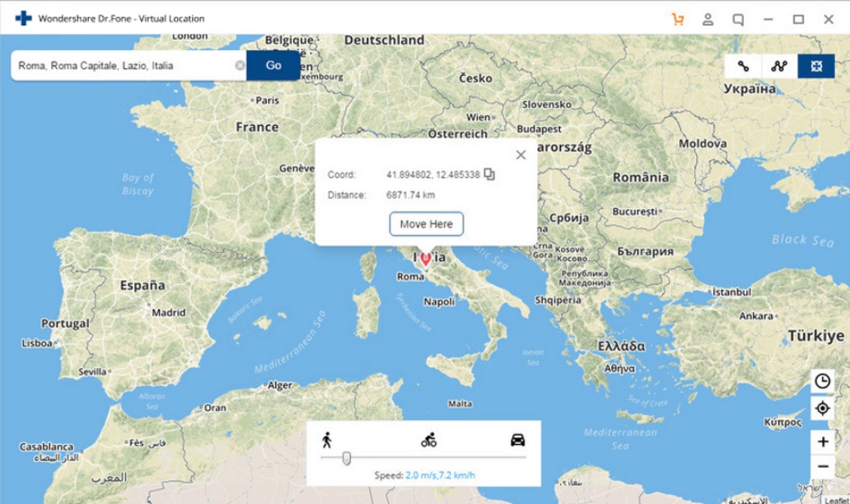Close the coordinate popup
The width and height of the screenshot is (850, 504).
click(x=521, y=155)
